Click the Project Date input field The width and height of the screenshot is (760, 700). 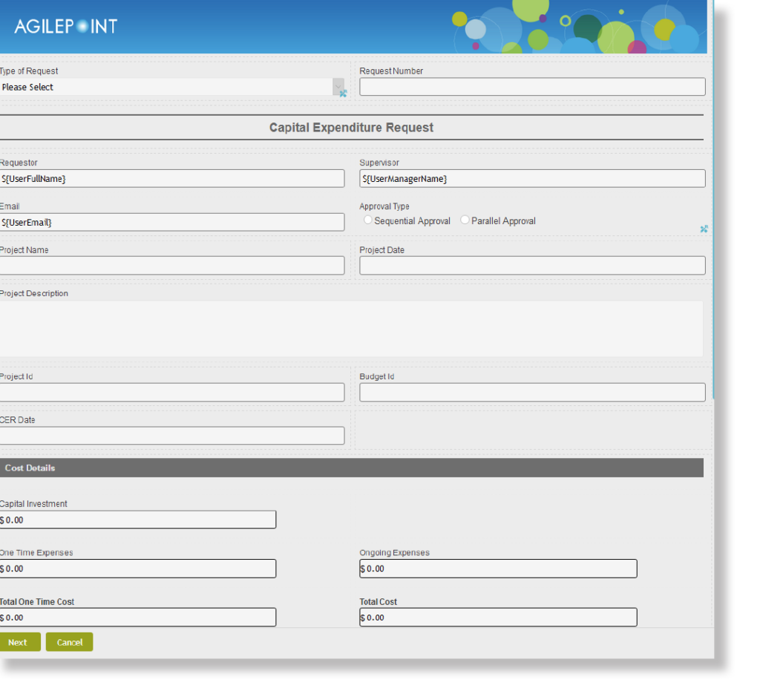(532, 266)
